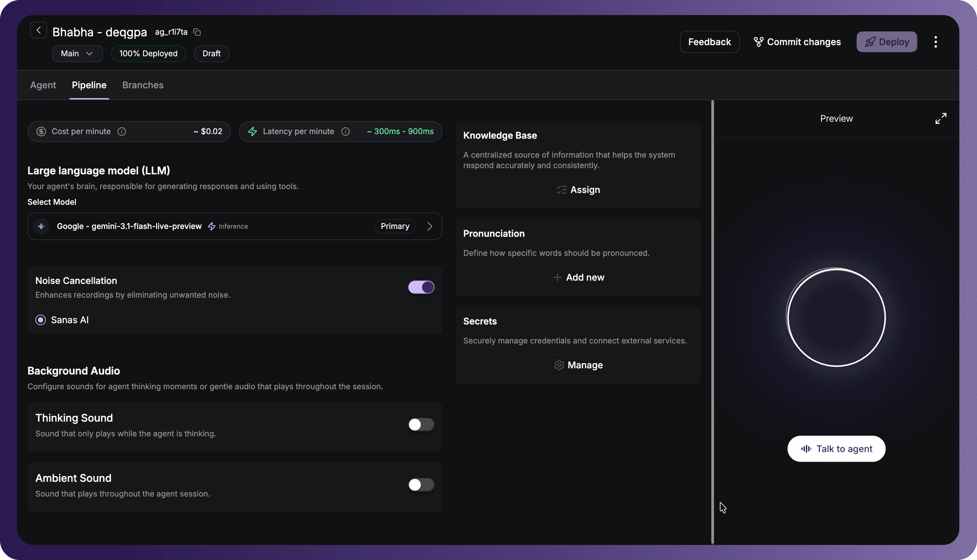
Task: Turn on the Ambient Sound toggle
Action: coord(421,485)
